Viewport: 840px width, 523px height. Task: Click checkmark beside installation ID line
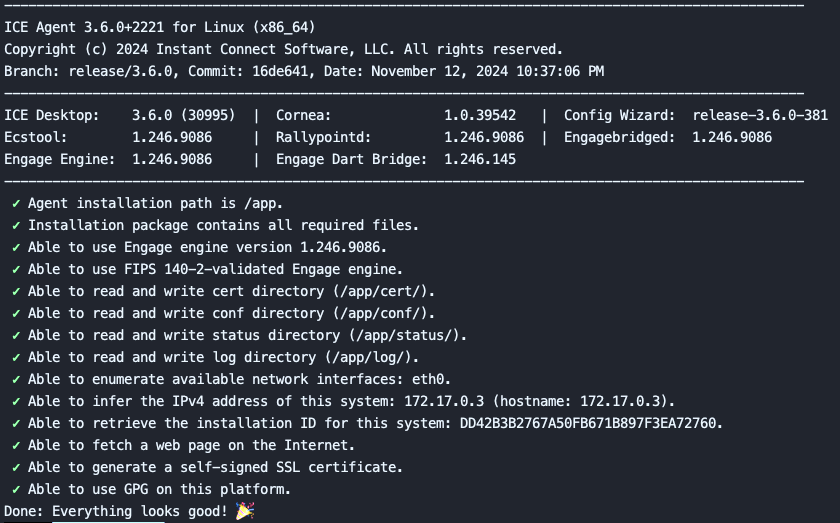tap(16, 423)
